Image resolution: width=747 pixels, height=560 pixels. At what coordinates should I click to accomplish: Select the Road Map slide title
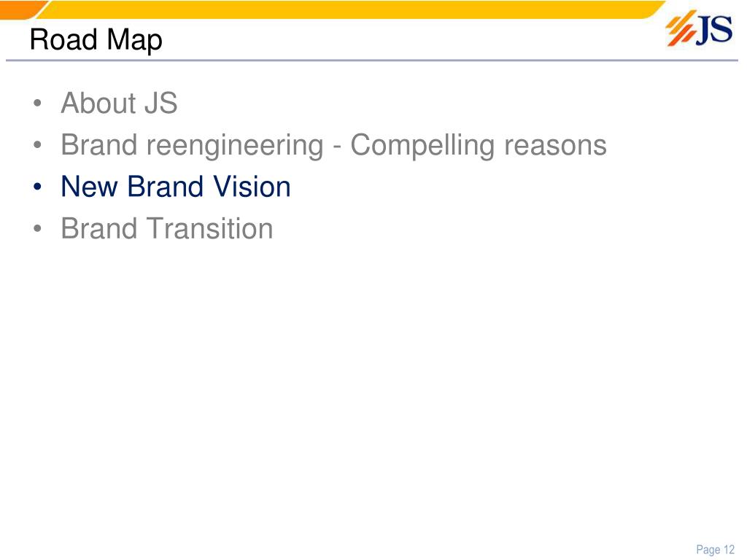[96, 40]
